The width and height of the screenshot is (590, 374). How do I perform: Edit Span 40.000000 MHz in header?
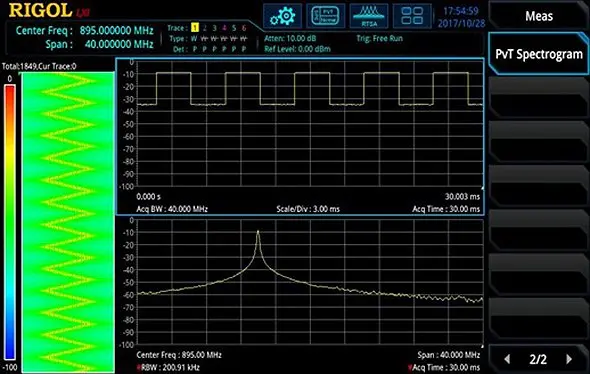(99, 44)
